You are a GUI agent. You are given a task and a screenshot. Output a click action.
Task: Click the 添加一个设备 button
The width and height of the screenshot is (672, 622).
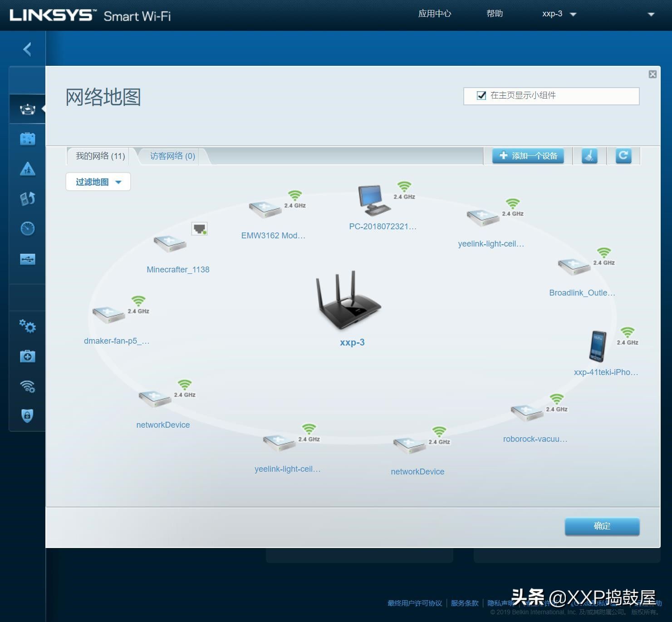tap(528, 156)
